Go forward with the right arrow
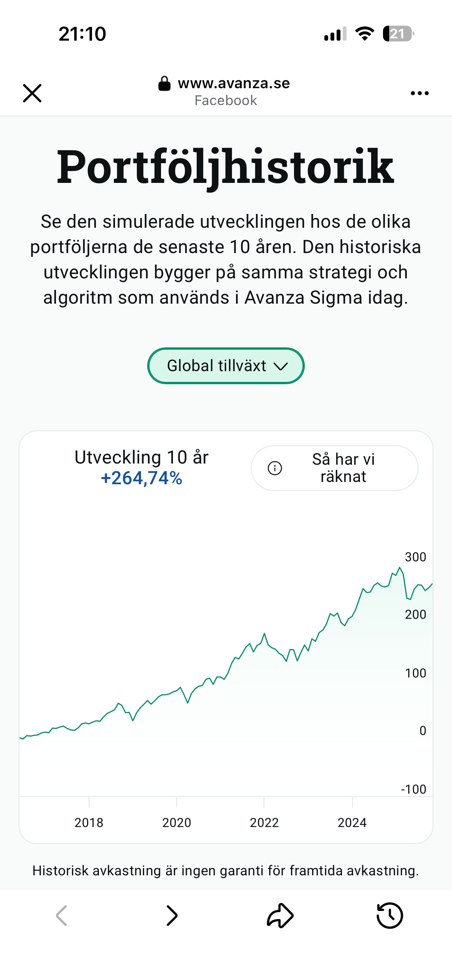Viewport: 452px width, 980px height. (172, 916)
